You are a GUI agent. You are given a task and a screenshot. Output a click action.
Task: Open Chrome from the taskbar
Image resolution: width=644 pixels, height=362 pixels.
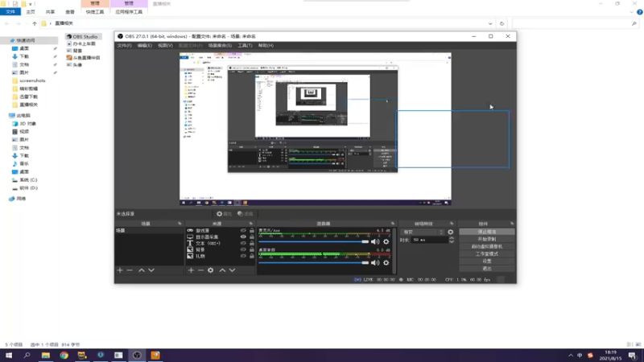coord(64,356)
